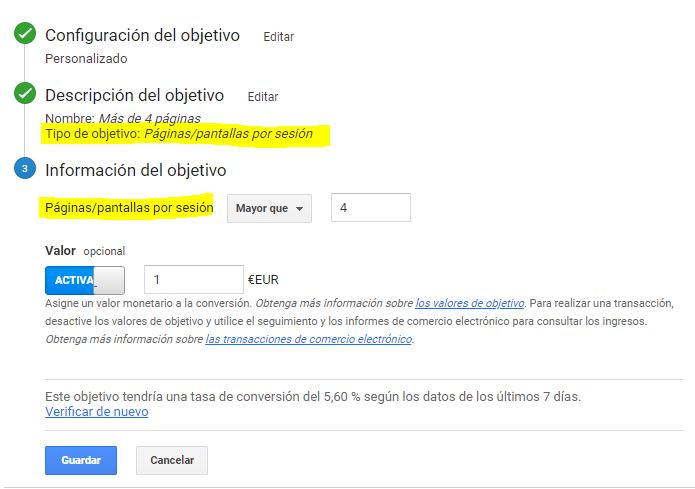695x489 pixels.
Task: Toggle the Valor ACTIVA switch off
Action: (x=85, y=280)
